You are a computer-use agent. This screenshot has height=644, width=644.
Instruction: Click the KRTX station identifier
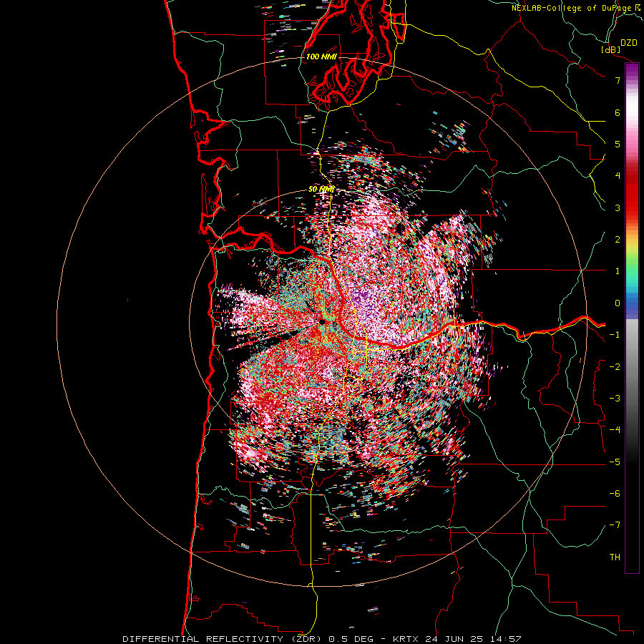pyautogui.click(x=406, y=639)
